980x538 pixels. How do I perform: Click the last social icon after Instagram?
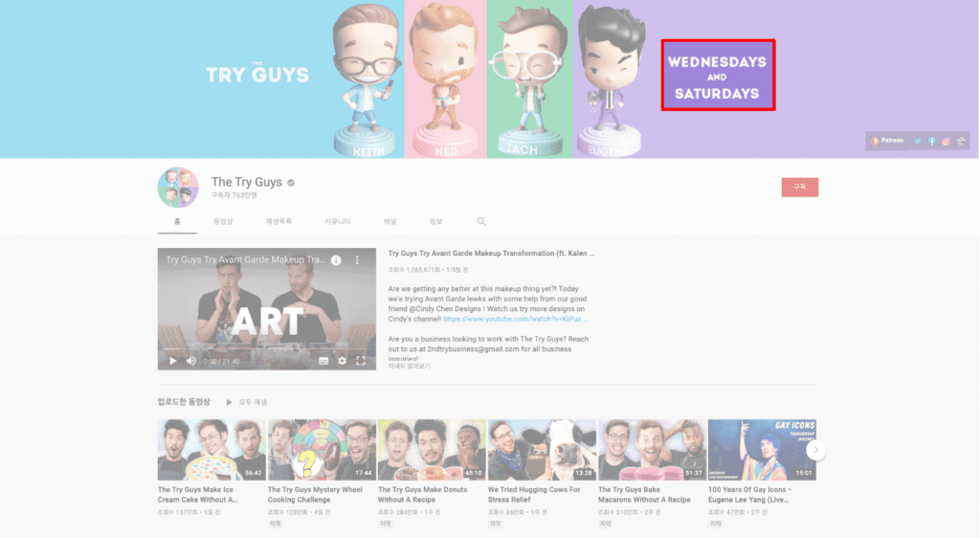coord(961,142)
